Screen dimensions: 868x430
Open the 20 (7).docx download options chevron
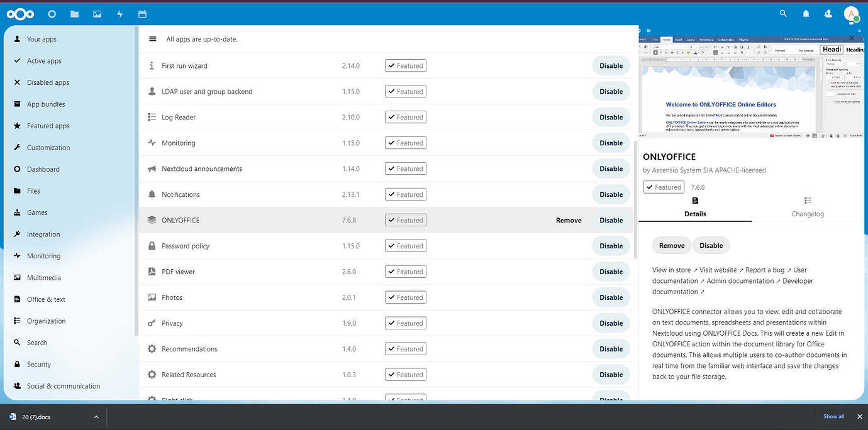coord(96,417)
